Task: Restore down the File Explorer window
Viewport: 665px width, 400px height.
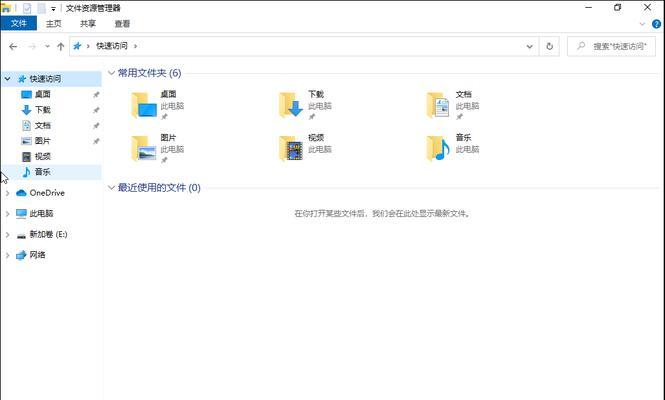Action: (618, 8)
